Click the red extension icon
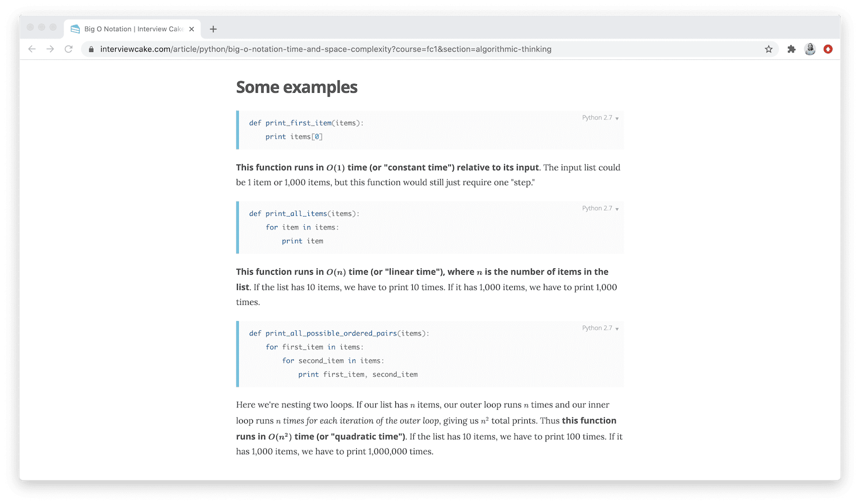The width and height of the screenshot is (860, 504). pos(828,49)
